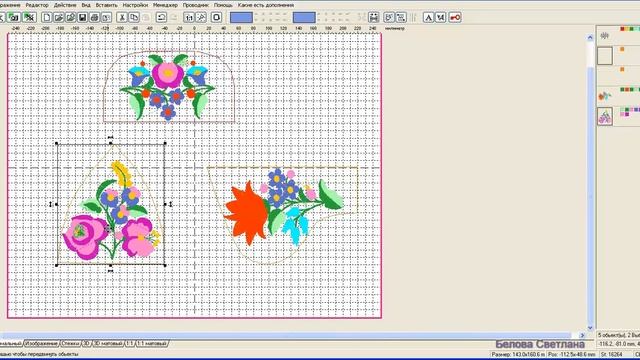Viewport: 640px width, 360px height.
Task: Click the red key icon
Action: 455,17
